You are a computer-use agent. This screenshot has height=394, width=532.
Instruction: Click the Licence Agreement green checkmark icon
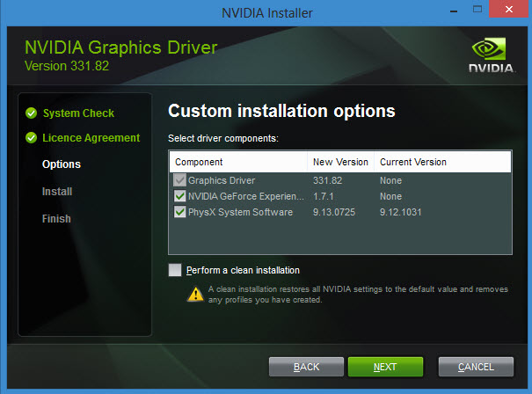coord(32,138)
